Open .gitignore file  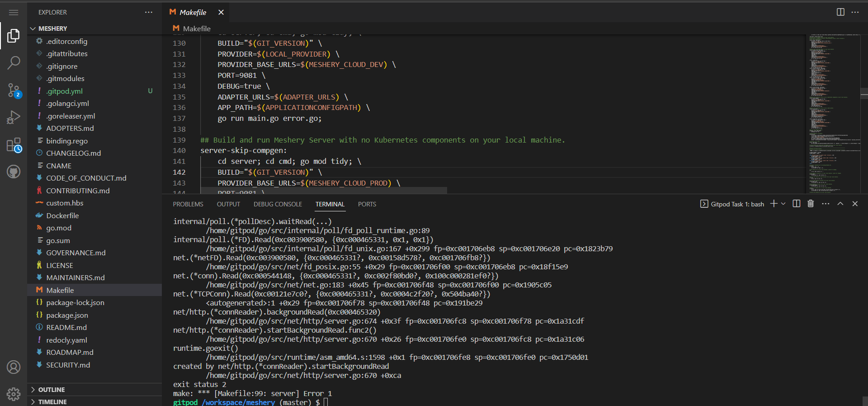(x=94, y=66)
